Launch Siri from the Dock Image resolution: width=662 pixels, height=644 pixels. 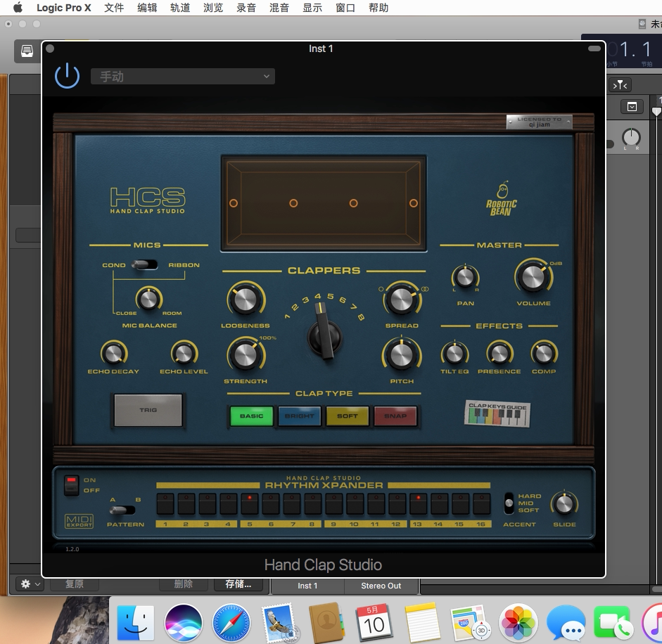[183, 624]
